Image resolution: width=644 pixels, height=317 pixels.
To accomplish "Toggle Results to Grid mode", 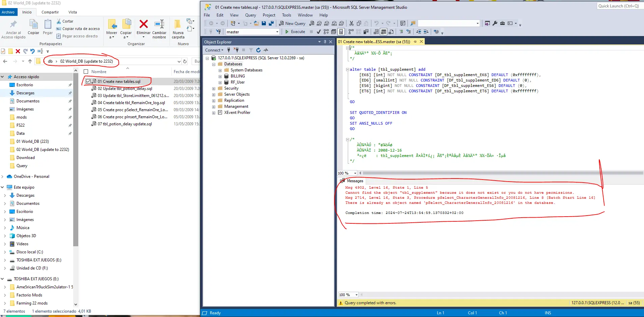I will [384, 32].
